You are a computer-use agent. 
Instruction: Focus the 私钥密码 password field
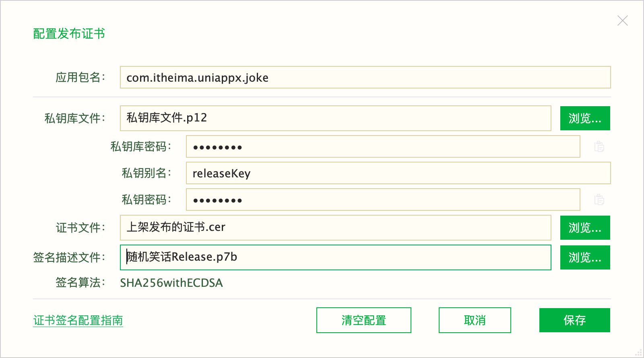point(382,200)
